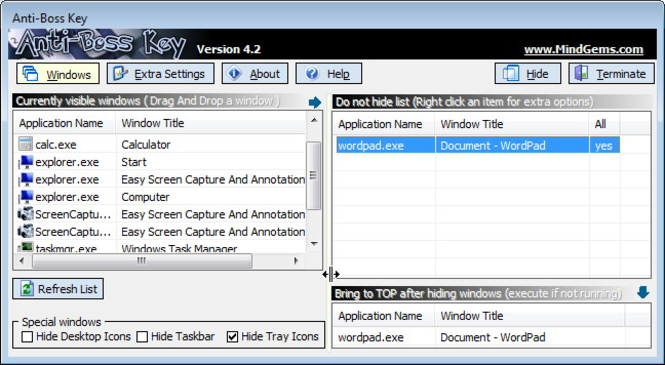
Task: Click the visible windows list scroll up arrow
Action: point(314,120)
